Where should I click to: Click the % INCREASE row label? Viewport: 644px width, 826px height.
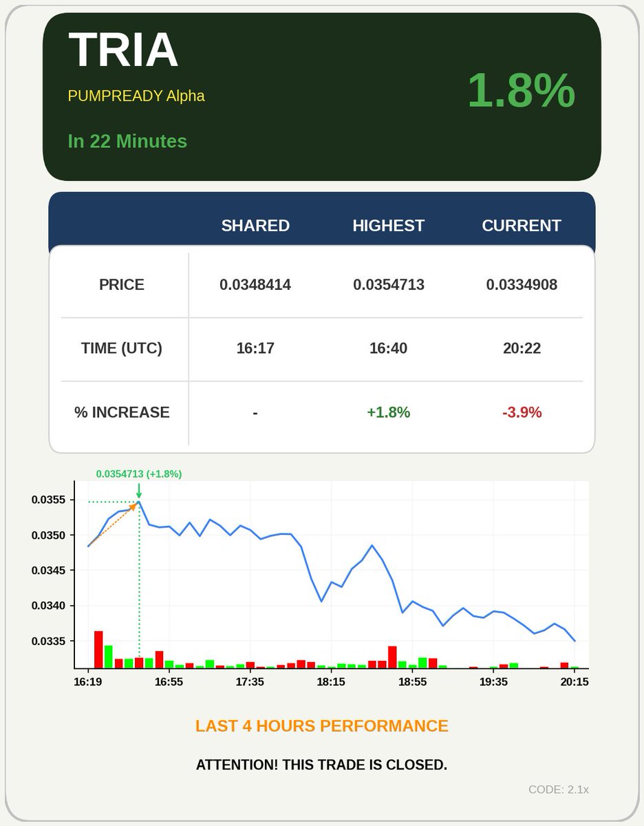[x=122, y=412]
